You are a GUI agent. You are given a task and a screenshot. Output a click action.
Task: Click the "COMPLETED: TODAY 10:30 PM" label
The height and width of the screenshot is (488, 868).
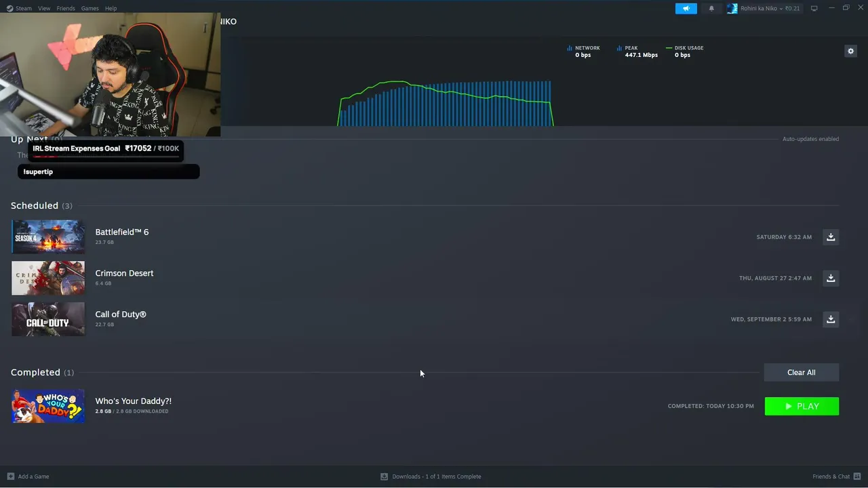coord(711,406)
